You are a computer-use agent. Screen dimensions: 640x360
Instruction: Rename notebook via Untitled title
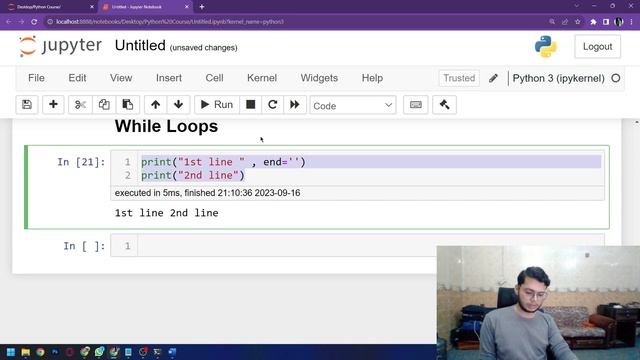(140, 45)
